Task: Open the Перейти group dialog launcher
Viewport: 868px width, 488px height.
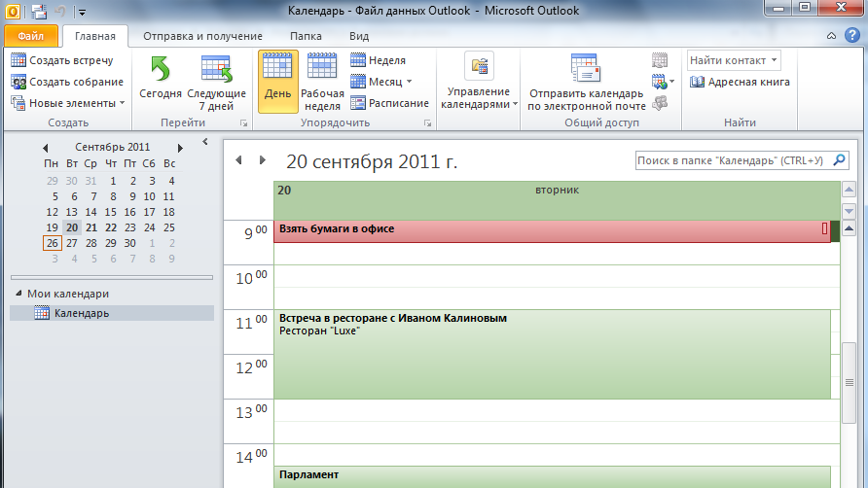Action: [x=243, y=123]
